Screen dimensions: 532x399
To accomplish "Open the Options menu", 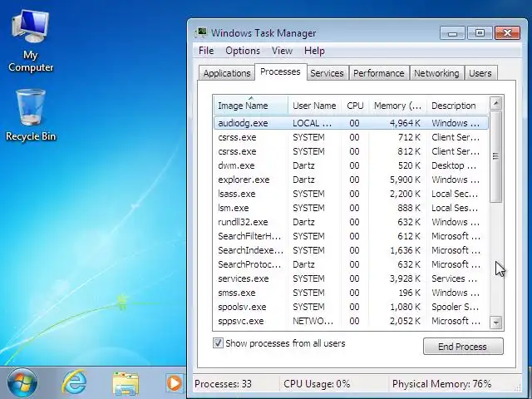I will point(243,51).
